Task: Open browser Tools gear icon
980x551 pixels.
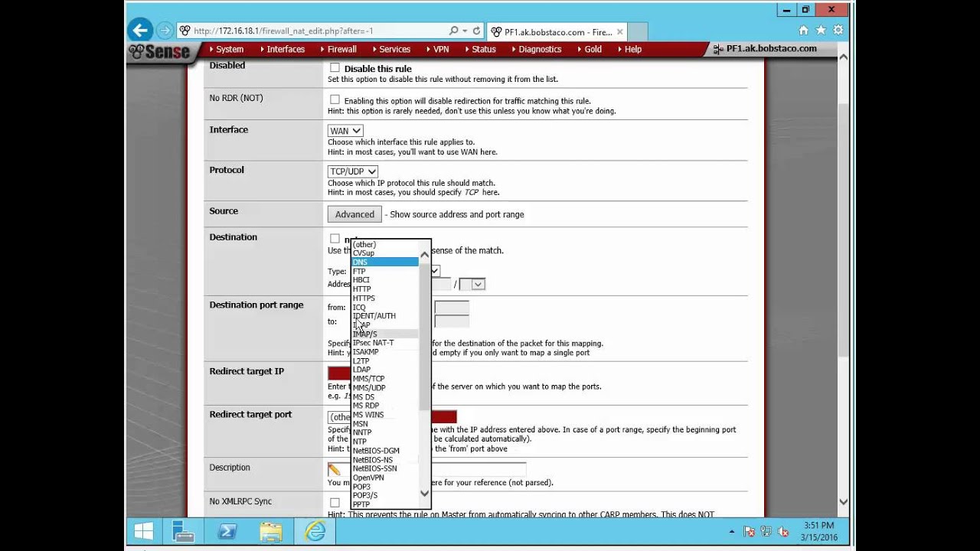Action: click(838, 31)
